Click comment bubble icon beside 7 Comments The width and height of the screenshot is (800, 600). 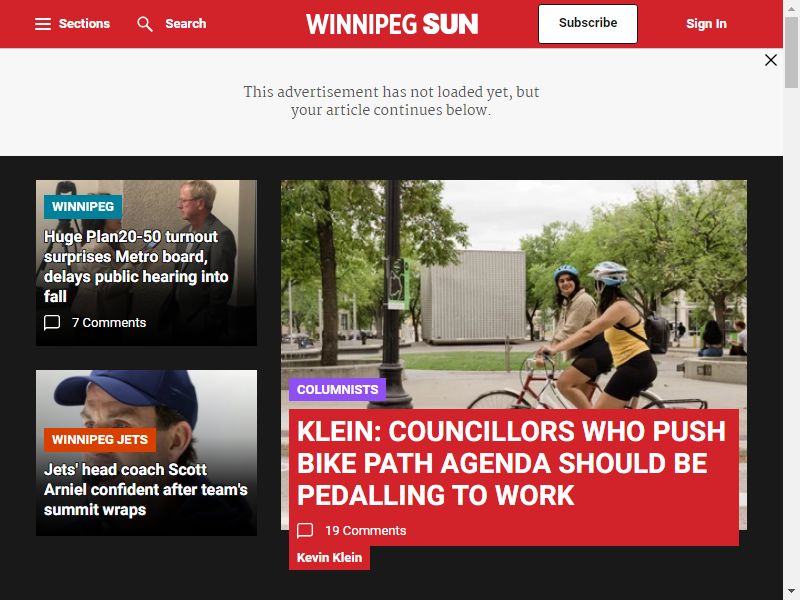[x=52, y=322]
